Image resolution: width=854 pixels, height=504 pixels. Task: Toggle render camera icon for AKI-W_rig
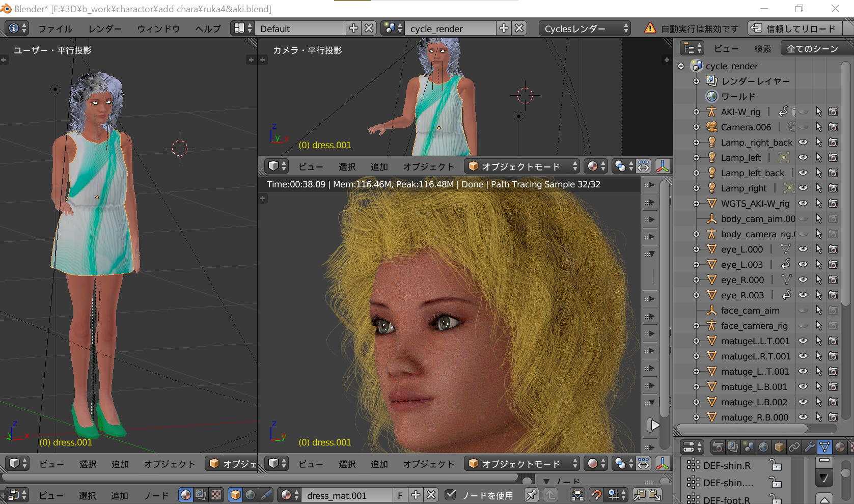tap(833, 111)
